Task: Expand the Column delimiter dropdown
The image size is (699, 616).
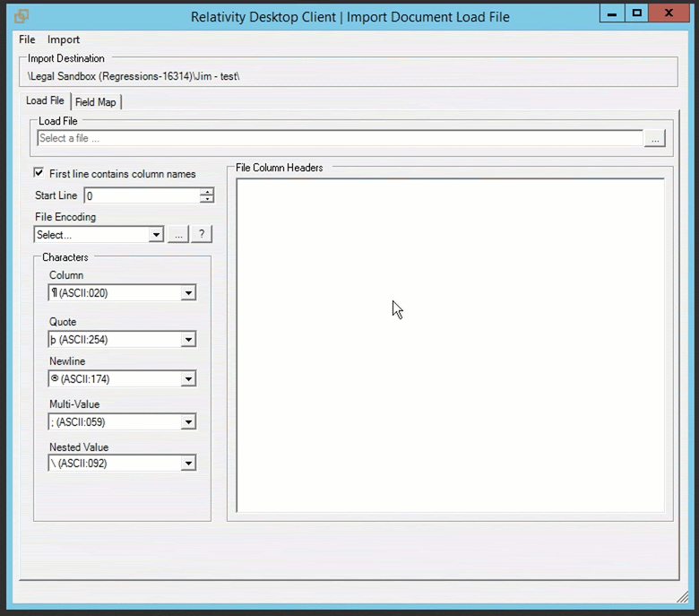Action: click(188, 293)
